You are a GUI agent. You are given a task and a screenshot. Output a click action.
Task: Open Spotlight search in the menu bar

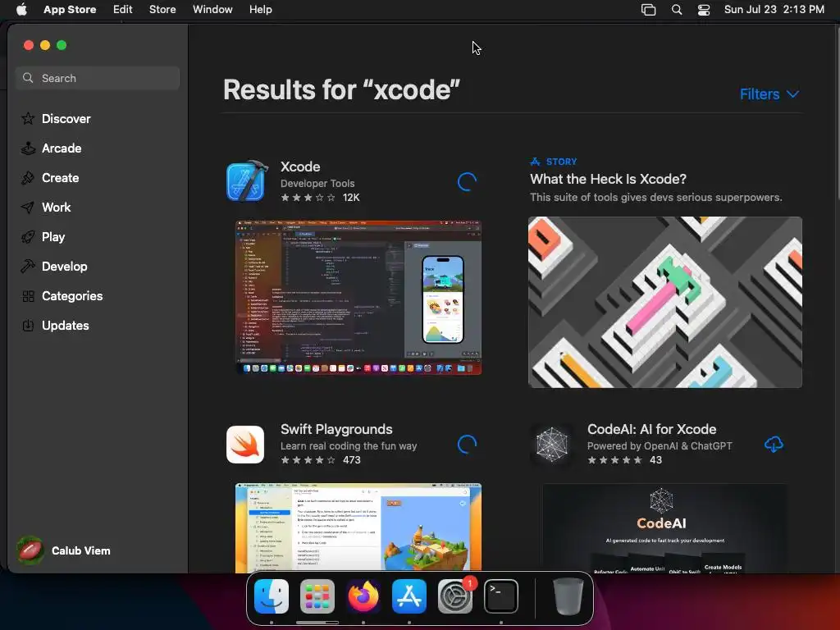[x=677, y=10]
